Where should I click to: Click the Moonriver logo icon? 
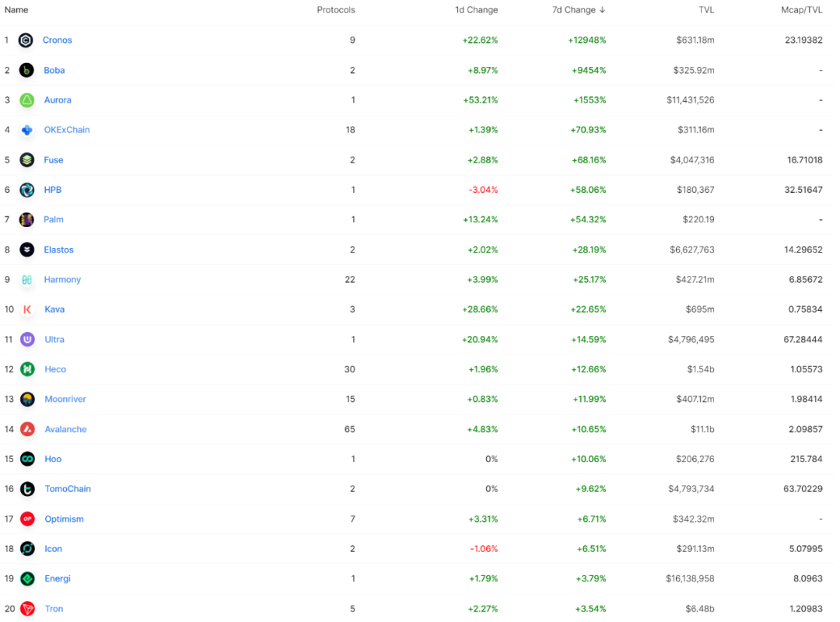pyautogui.click(x=27, y=399)
